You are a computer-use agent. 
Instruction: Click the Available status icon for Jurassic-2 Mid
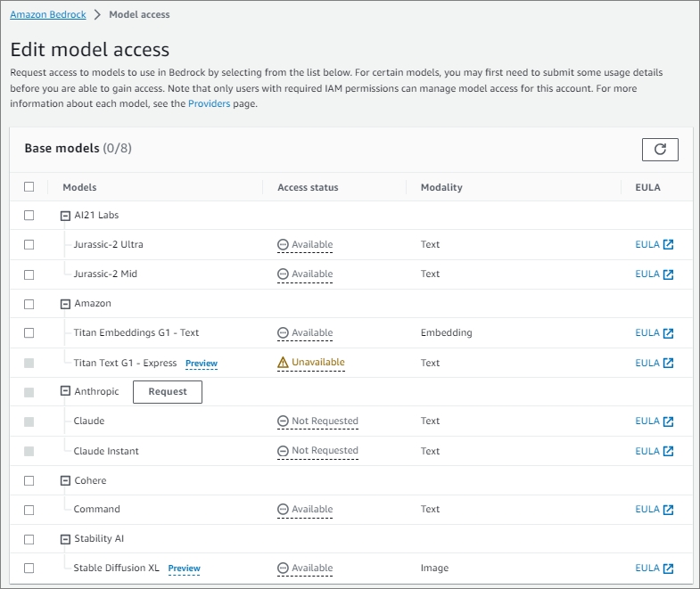pos(284,274)
